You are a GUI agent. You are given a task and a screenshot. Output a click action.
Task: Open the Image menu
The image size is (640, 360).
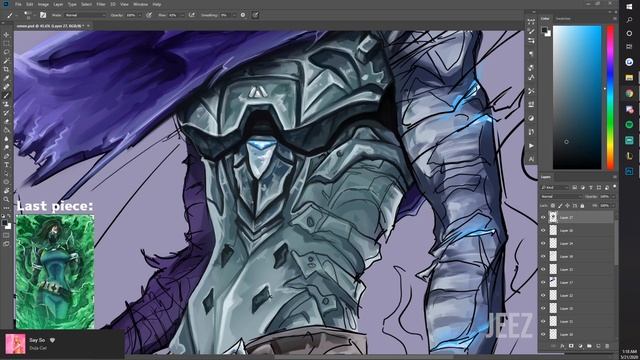pos(43,4)
